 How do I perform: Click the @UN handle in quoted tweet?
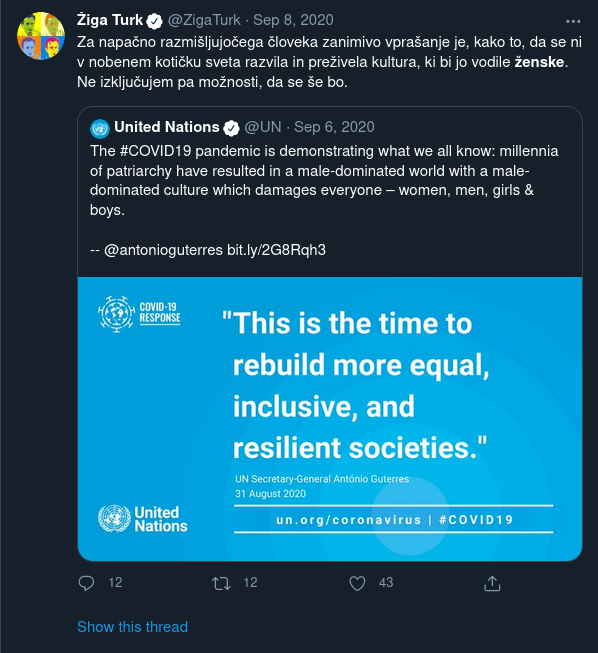pos(263,127)
